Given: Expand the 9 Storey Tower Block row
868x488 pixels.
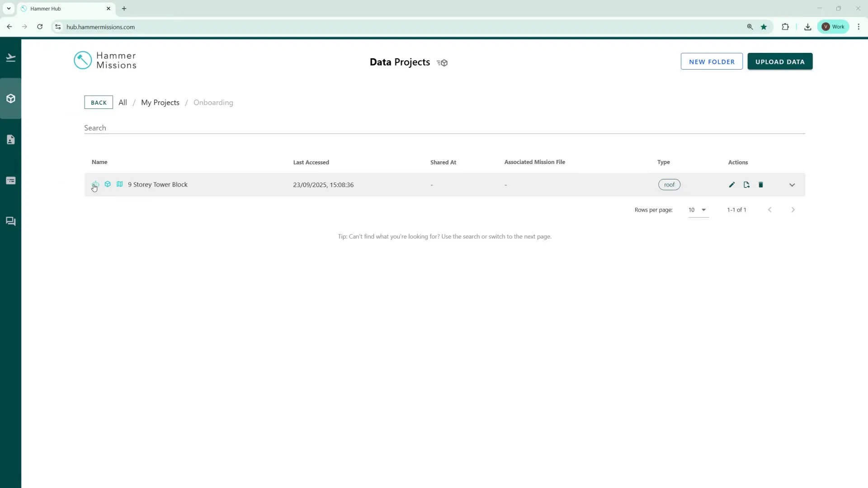Looking at the screenshot, I should pyautogui.click(x=792, y=185).
